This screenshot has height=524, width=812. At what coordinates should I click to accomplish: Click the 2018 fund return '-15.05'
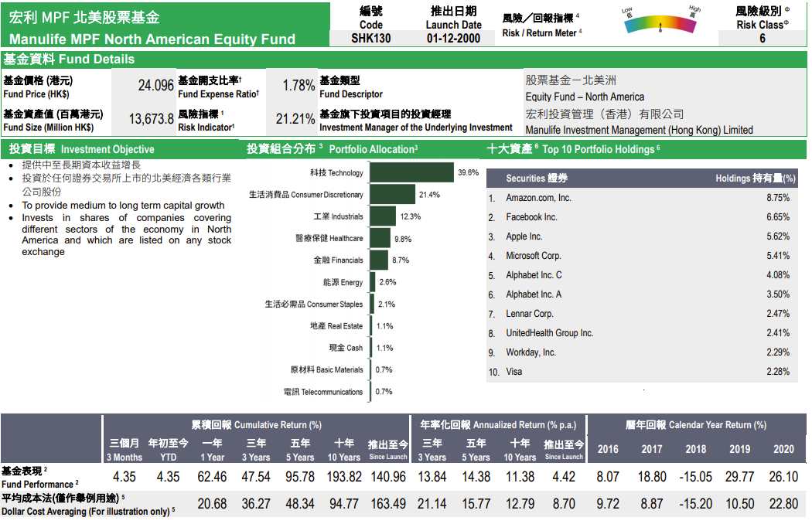[695, 477]
